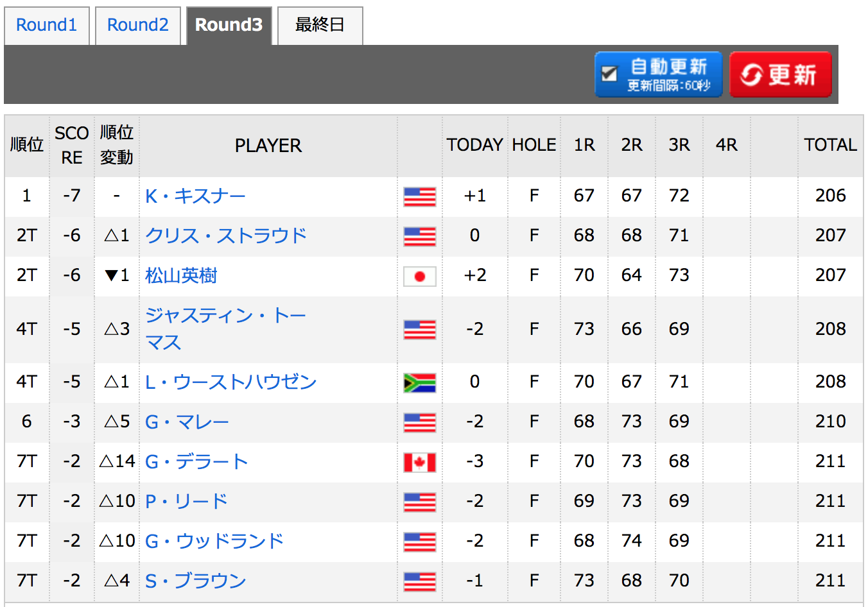The image size is (868, 607).
Task: Click the Japan flag beside 松山英樹
Action: [420, 276]
